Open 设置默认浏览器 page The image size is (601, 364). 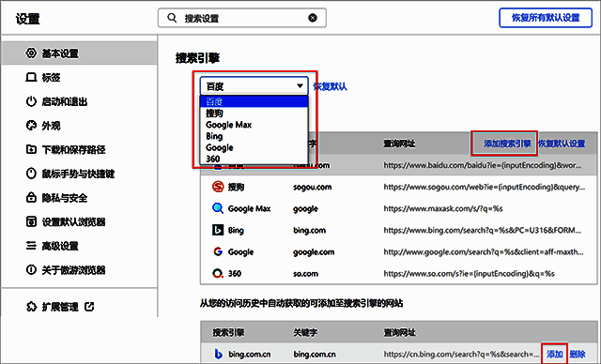73,222
